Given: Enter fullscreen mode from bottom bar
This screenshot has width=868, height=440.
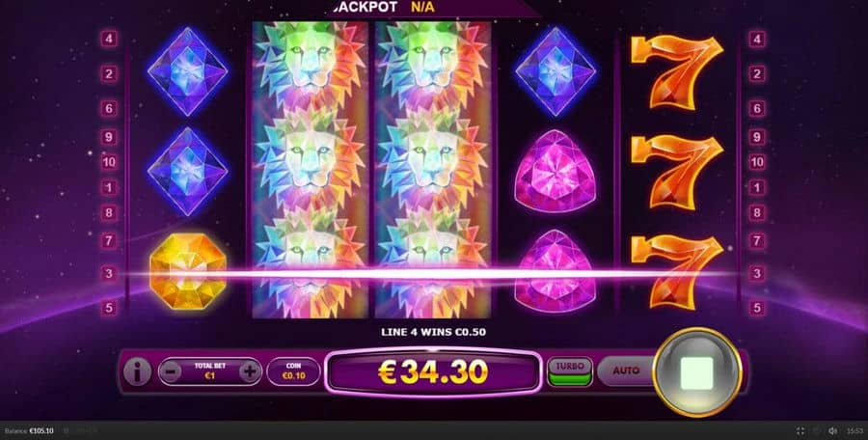Looking at the screenshot, I should click(x=800, y=430).
